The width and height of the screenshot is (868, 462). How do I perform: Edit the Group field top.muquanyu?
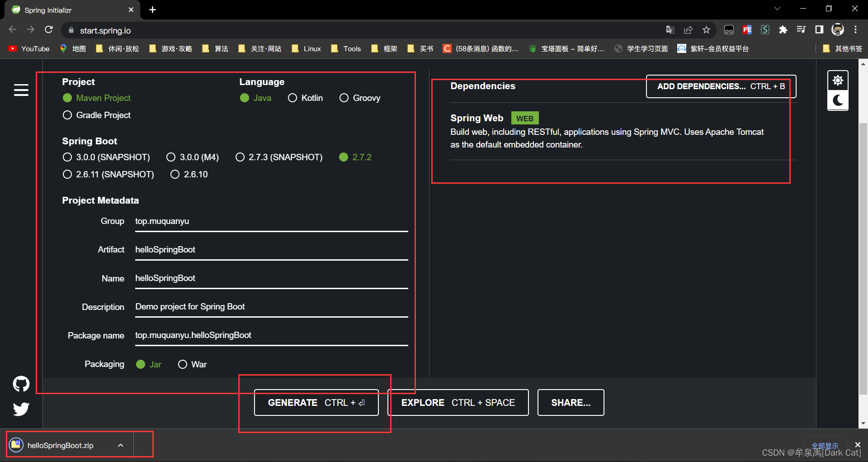271,221
